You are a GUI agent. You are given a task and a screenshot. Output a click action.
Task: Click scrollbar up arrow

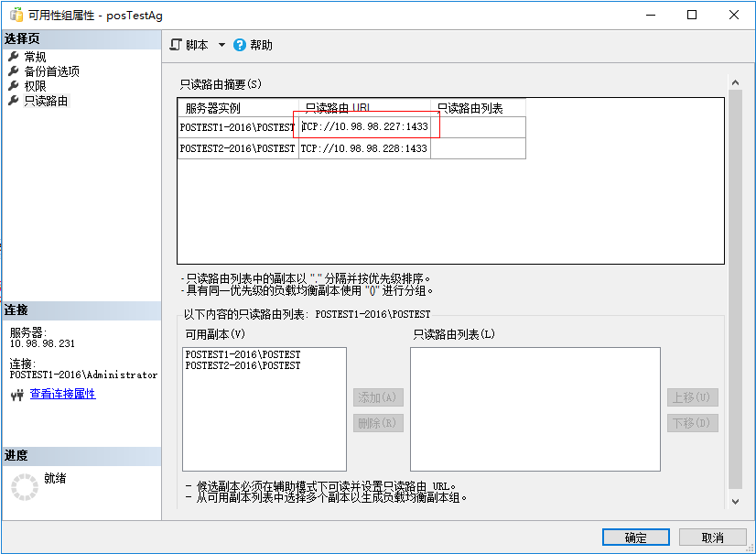tap(735, 82)
